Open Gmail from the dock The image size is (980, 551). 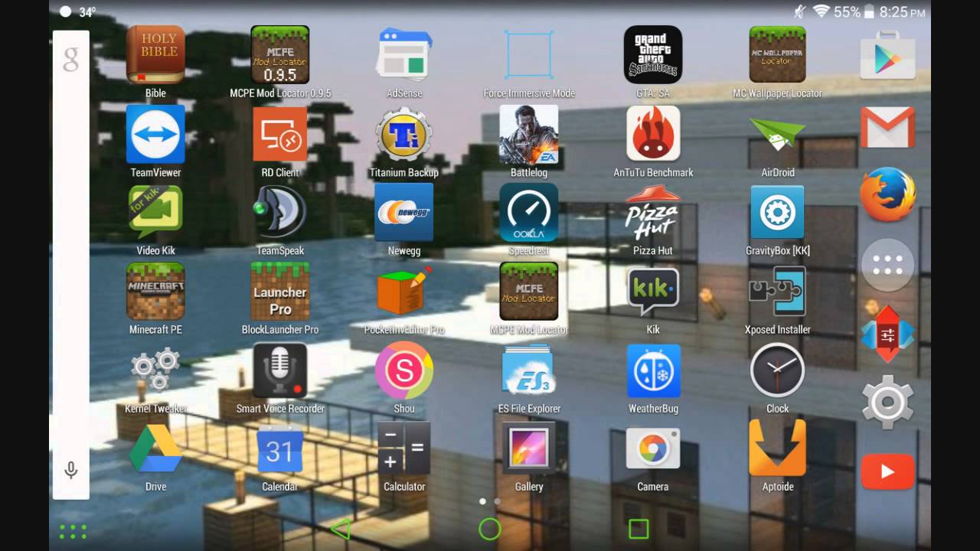pyautogui.click(x=888, y=127)
